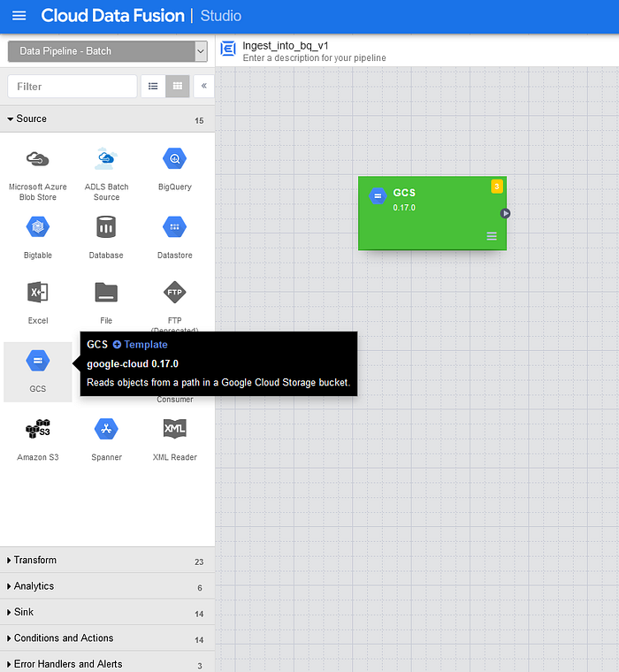The image size is (619, 672).
Task: Click GCS node output connector arrow
Action: click(x=506, y=213)
